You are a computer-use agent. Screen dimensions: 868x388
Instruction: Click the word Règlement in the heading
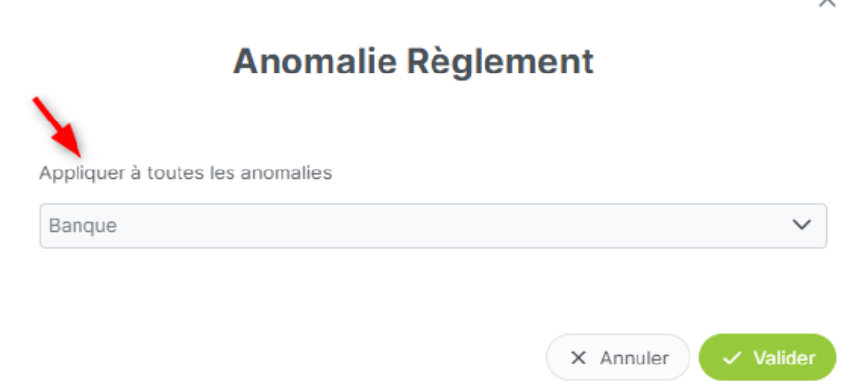[501, 63]
